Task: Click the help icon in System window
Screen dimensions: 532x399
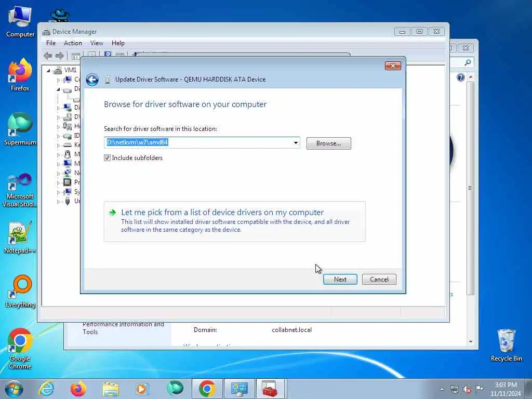Action: click(x=460, y=78)
